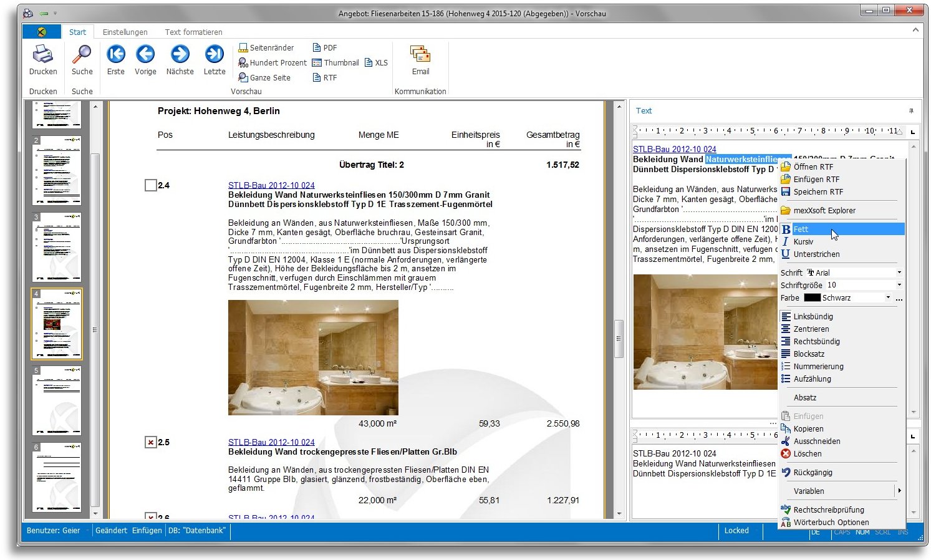Click the Drucken printer button in the ribbon
This screenshot has width=931, height=560.
(43, 60)
